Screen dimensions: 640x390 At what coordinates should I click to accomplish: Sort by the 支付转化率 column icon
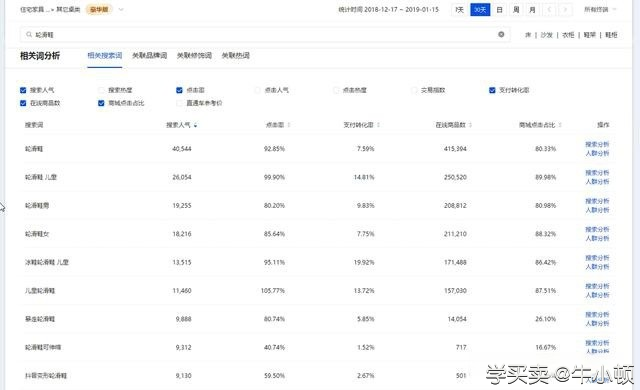[x=378, y=125]
